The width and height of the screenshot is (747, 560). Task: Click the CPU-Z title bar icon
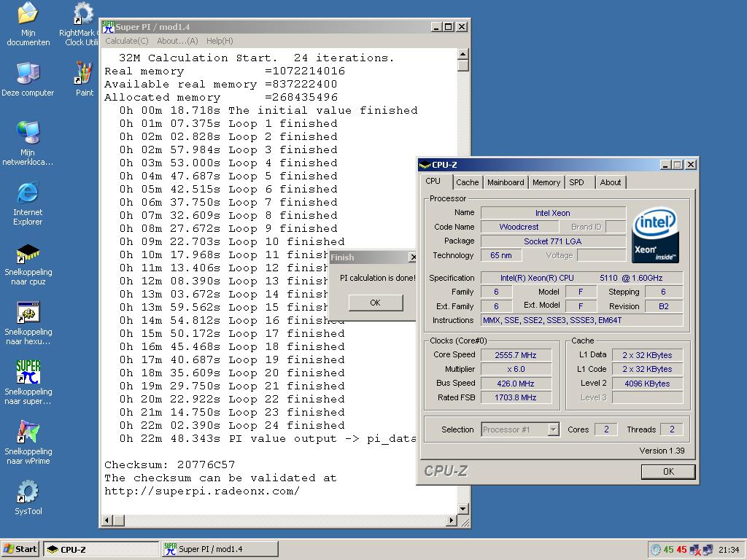[425, 165]
